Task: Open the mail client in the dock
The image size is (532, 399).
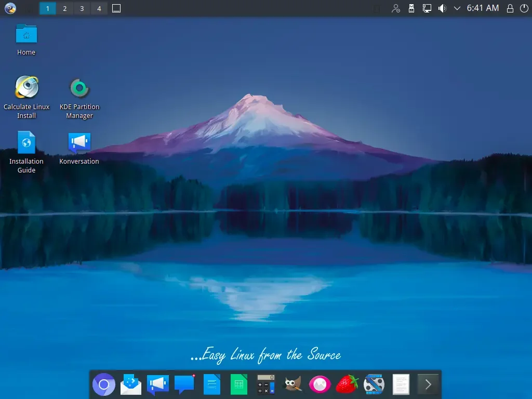Action: (x=131, y=384)
